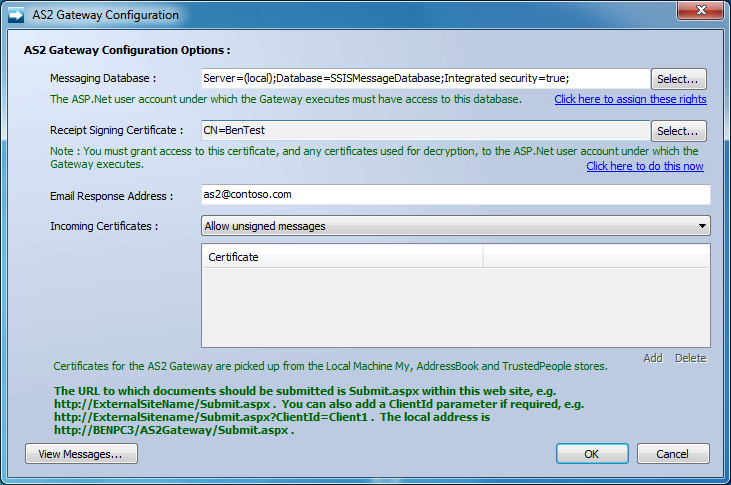Click the link to assign database rights
Image resolution: width=731 pixels, height=485 pixels.
point(630,99)
